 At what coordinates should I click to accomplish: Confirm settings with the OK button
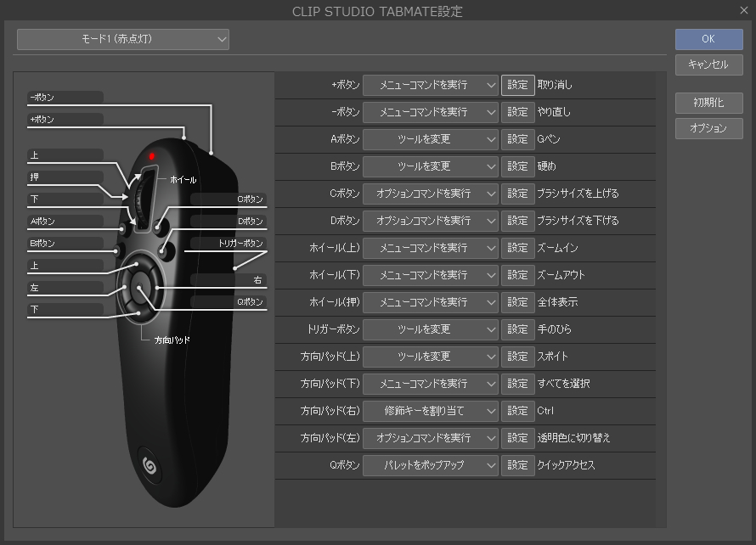pos(708,39)
